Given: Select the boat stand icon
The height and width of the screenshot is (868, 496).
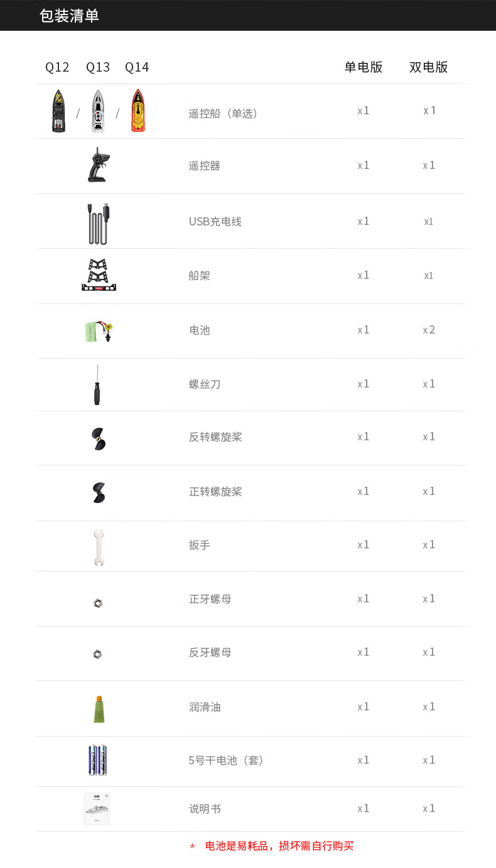Looking at the screenshot, I should click(x=99, y=275).
